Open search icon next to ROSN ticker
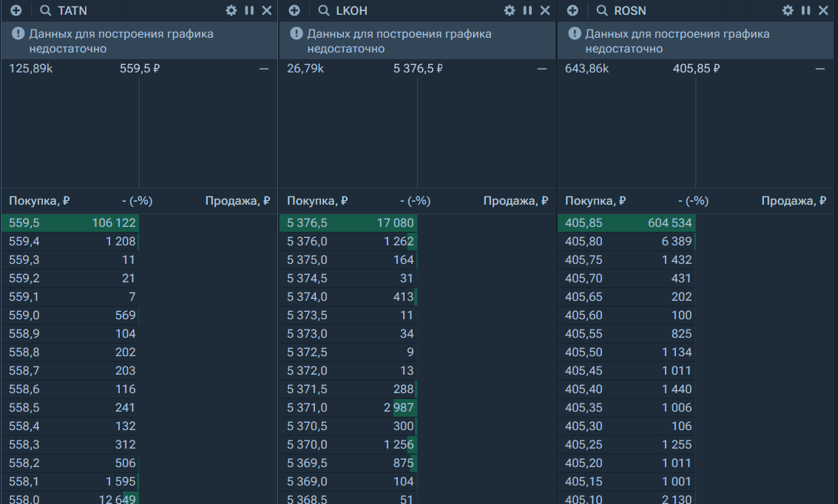 click(602, 10)
